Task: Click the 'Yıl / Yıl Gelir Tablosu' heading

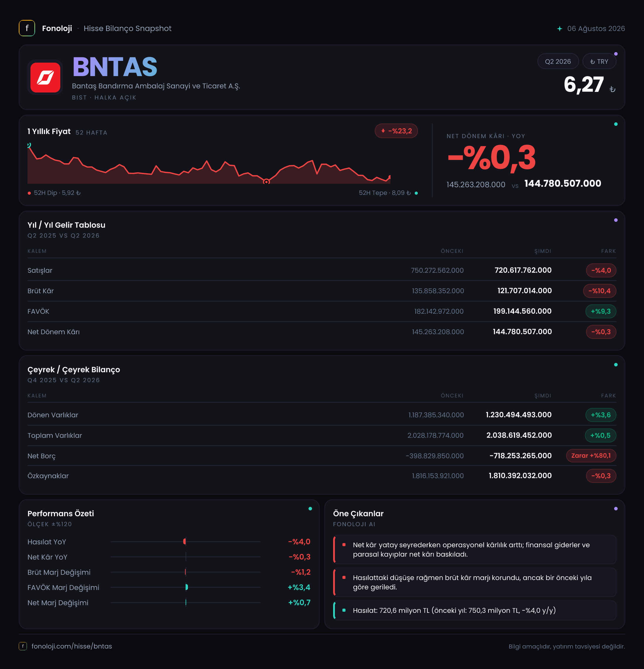Action: coord(66,225)
